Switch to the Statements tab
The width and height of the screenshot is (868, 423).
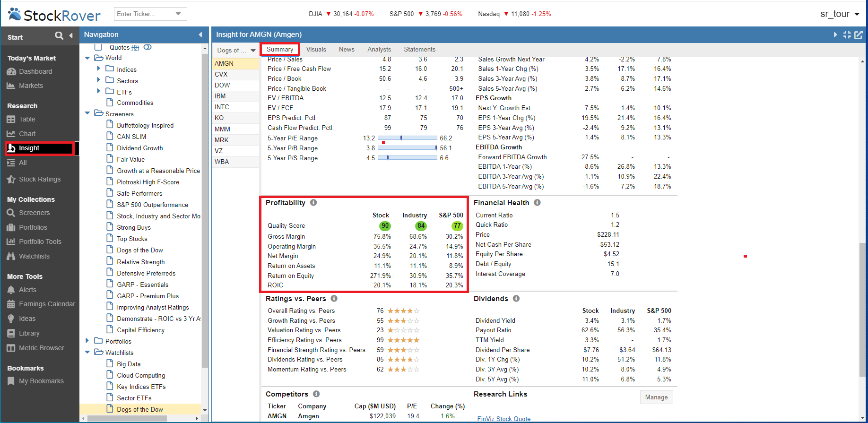point(420,49)
